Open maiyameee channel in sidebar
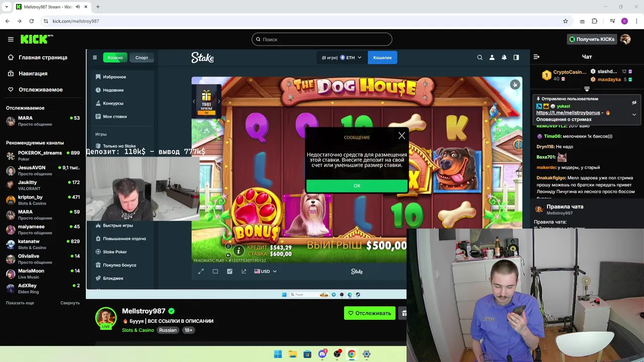Image resolution: width=644 pixels, height=362 pixels. (x=43, y=229)
